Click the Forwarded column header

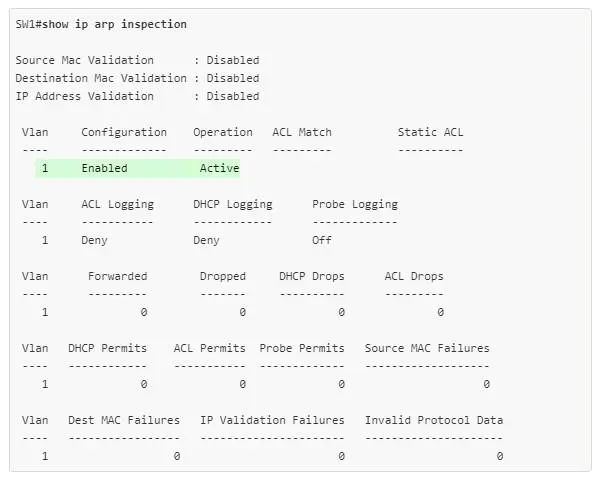(117, 276)
